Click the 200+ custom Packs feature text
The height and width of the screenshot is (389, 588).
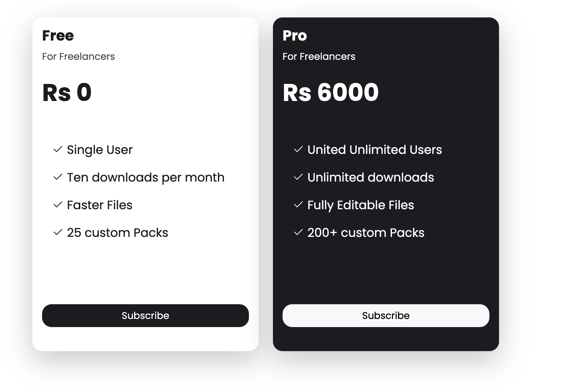coord(366,233)
